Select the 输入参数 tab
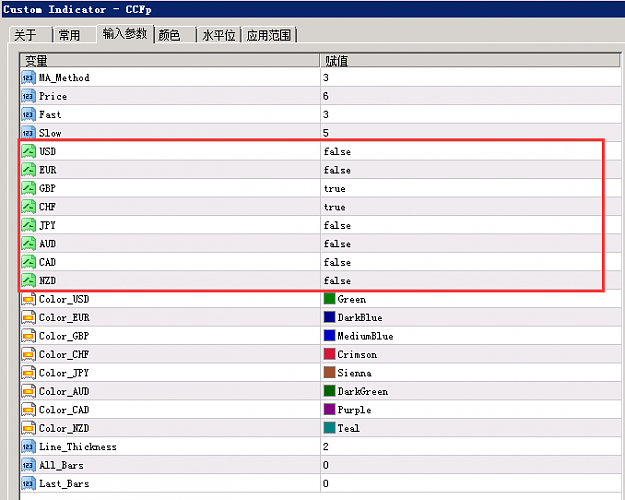 pos(125,34)
